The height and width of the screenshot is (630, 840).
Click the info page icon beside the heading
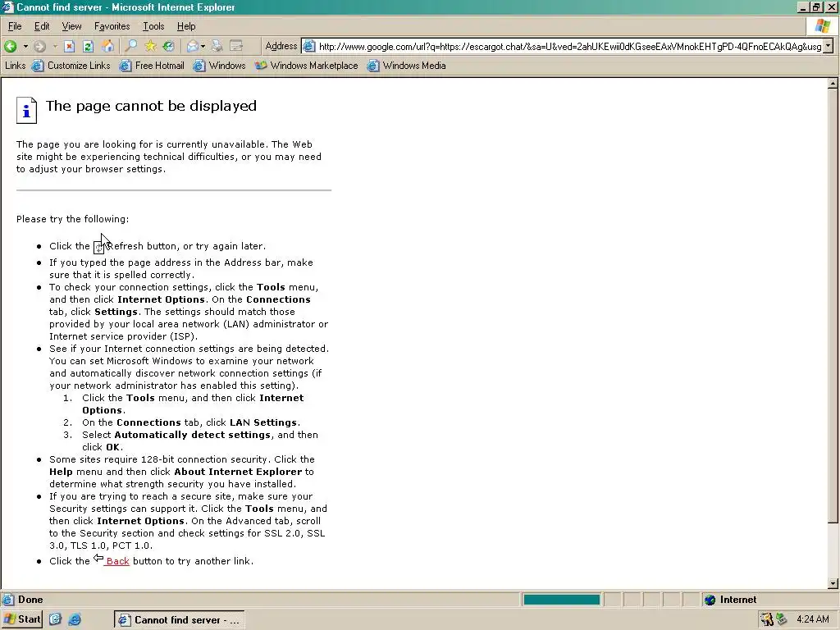(26, 111)
